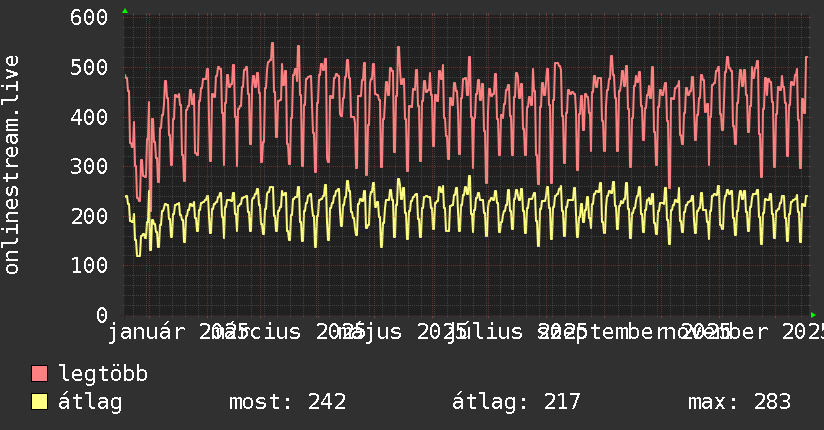Click the vertical title onlinestream.live
The height and width of the screenshot is (430, 824).
point(11,165)
